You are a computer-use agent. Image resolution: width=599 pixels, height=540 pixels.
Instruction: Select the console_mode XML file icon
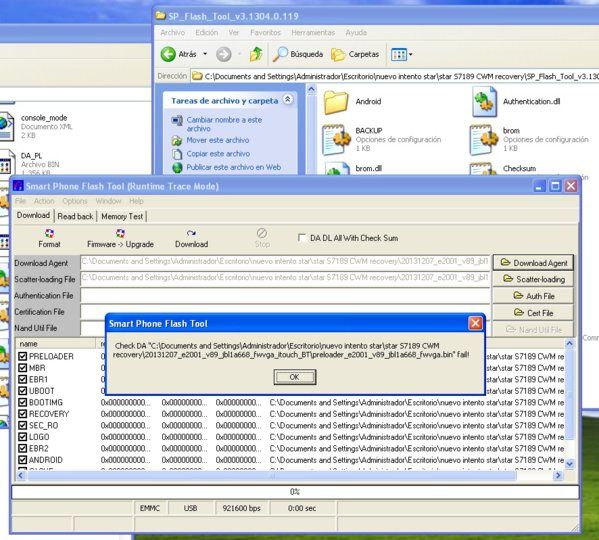click(7, 126)
